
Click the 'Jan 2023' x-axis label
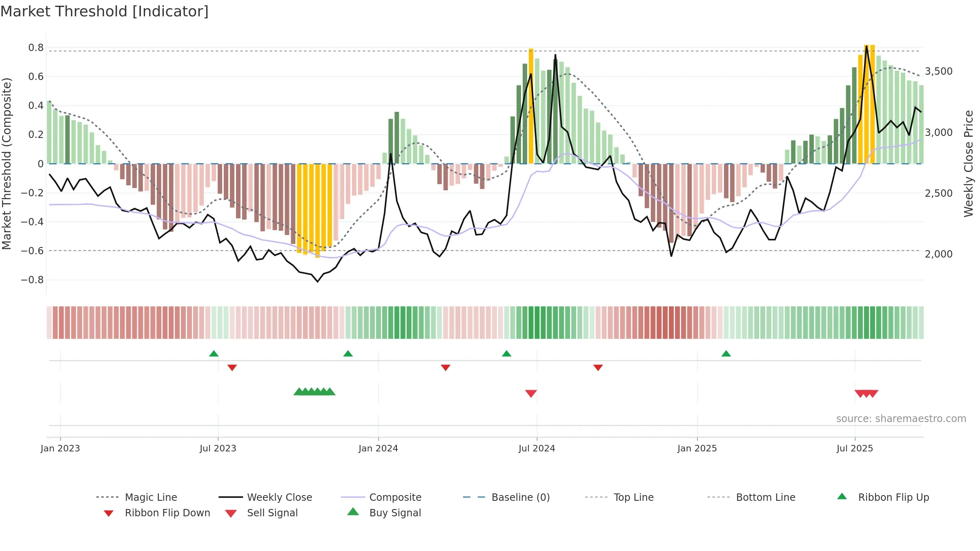point(60,448)
